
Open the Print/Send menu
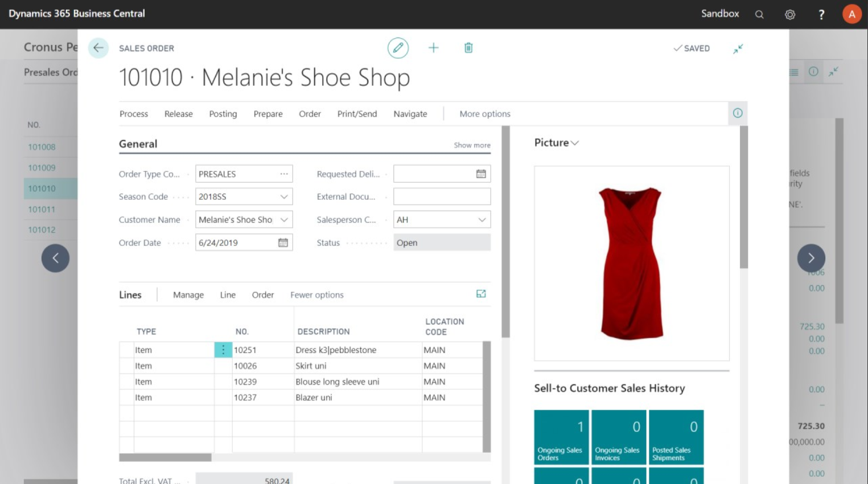(x=357, y=114)
